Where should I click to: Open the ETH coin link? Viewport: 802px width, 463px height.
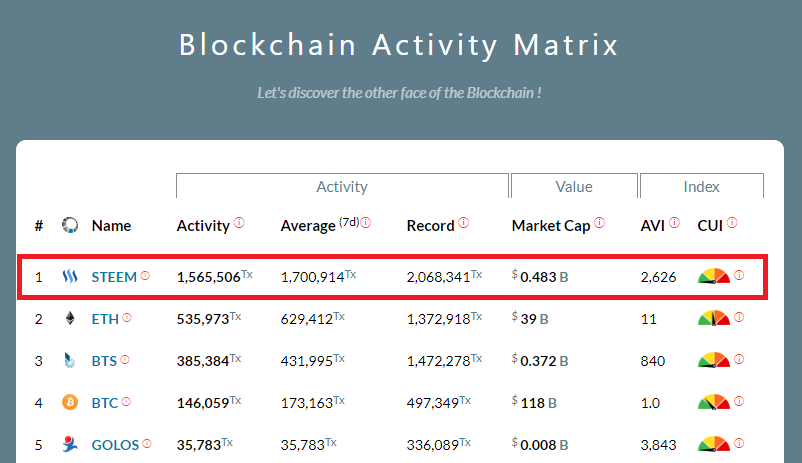click(x=105, y=319)
